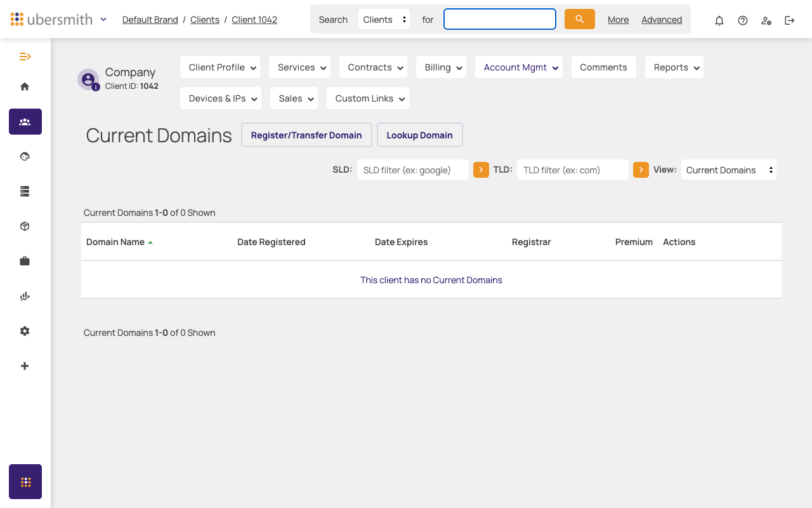Image resolution: width=812 pixels, height=508 pixels.
Task: Click the Client ID: 1042 text
Action: coord(132,86)
